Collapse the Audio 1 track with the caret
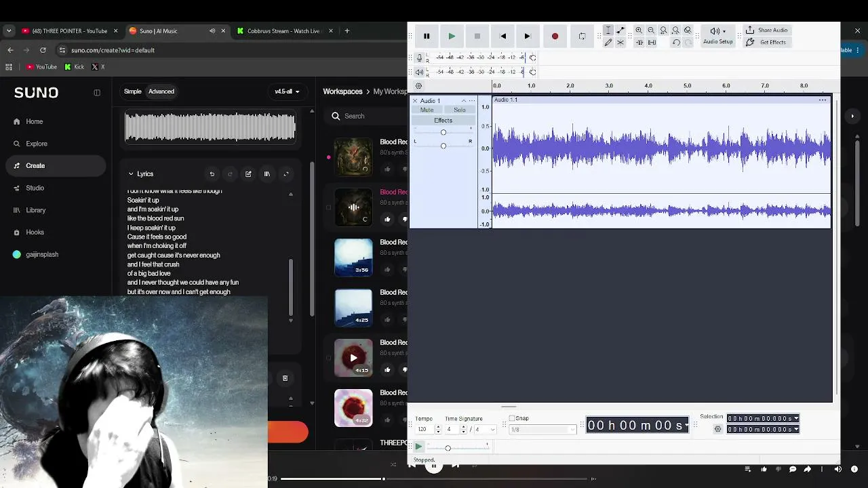Image resolution: width=868 pixels, height=488 pixels. 464,101
